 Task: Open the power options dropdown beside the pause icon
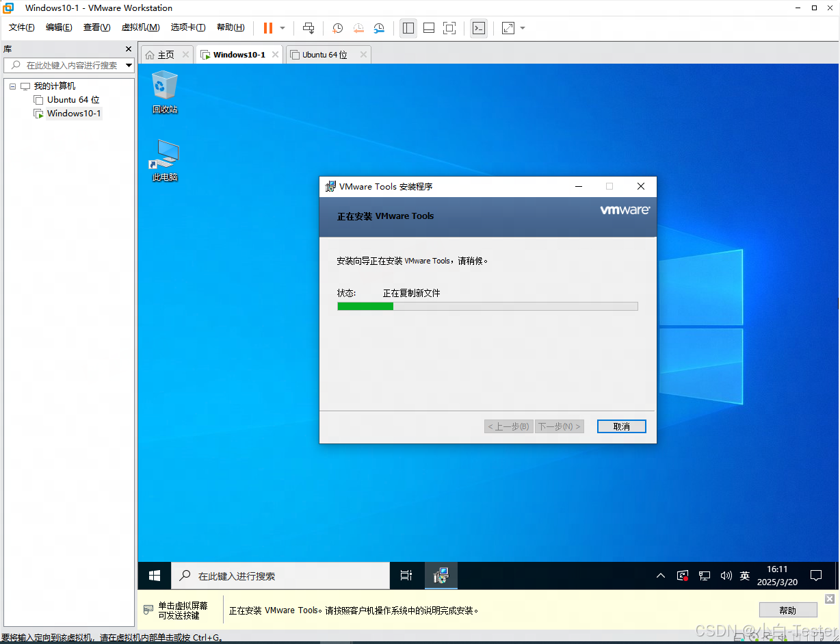283,28
